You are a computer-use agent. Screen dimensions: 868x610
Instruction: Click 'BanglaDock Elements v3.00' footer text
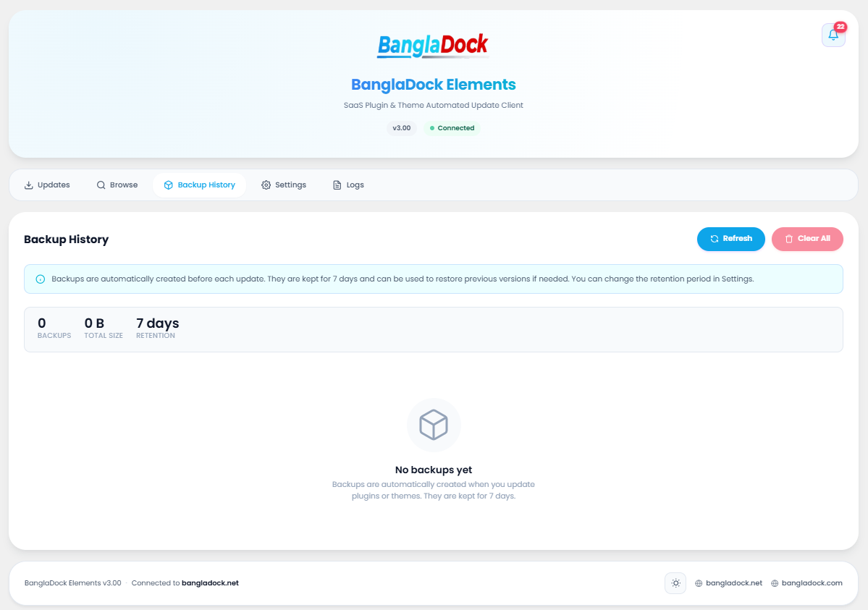click(x=72, y=583)
